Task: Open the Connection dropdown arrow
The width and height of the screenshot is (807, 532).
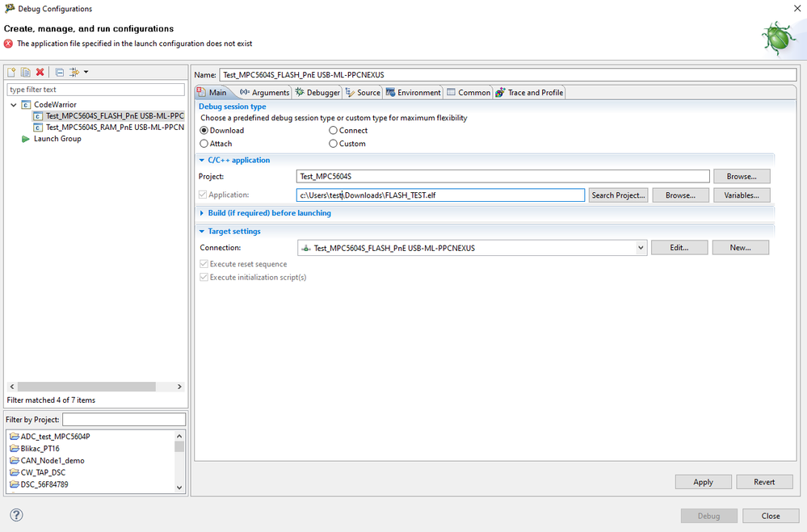Action: pyautogui.click(x=641, y=248)
